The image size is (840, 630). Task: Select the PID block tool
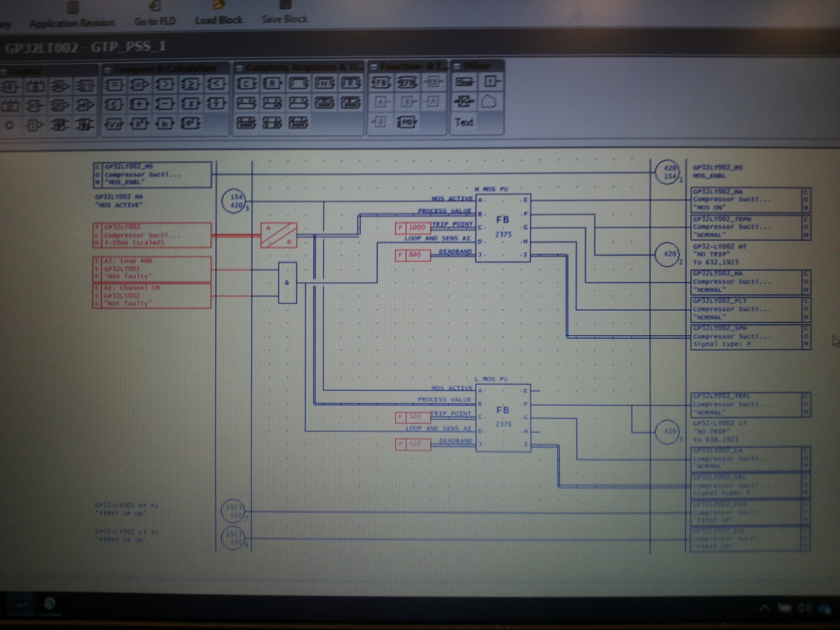pos(407,122)
